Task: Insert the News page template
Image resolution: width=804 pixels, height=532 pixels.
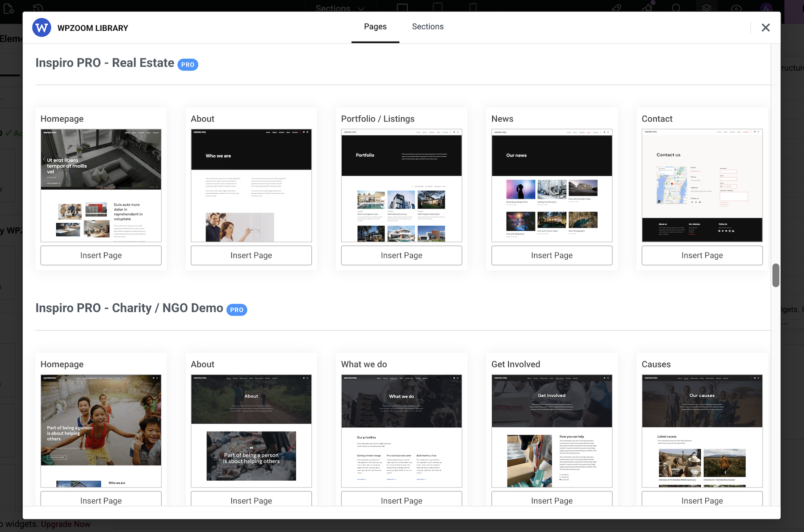Action: (x=552, y=255)
